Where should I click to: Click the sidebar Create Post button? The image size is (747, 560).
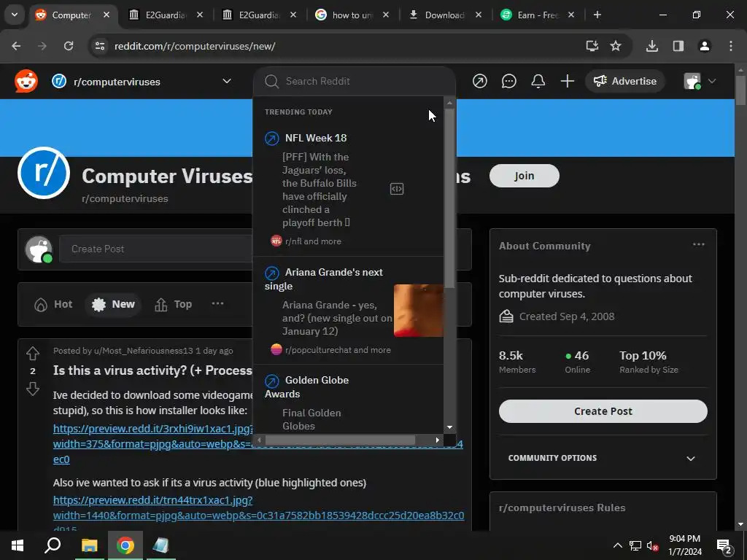[x=603, y=411]
